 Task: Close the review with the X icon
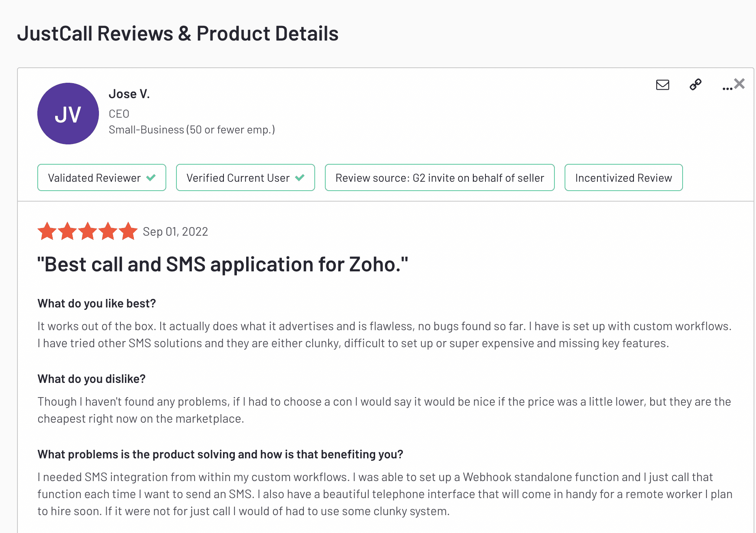739,84
